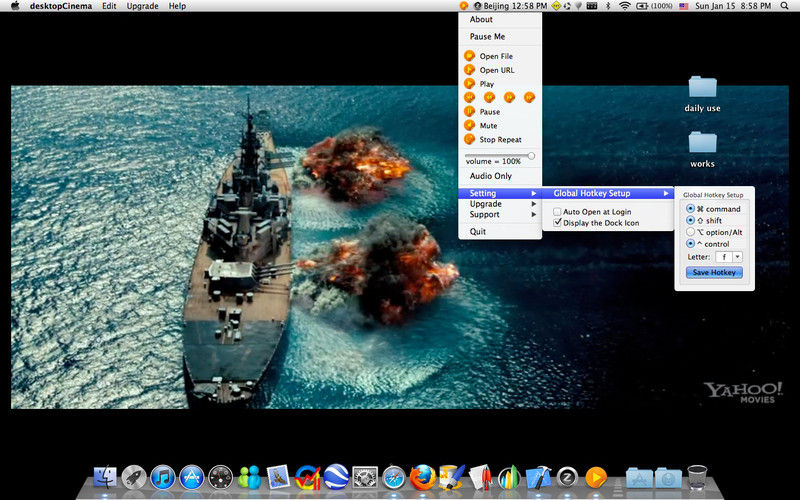The width and height of the screenshot is (800, 500).
Task: Enable Auto Open at Login checkbox
Action: click(558, 212)
